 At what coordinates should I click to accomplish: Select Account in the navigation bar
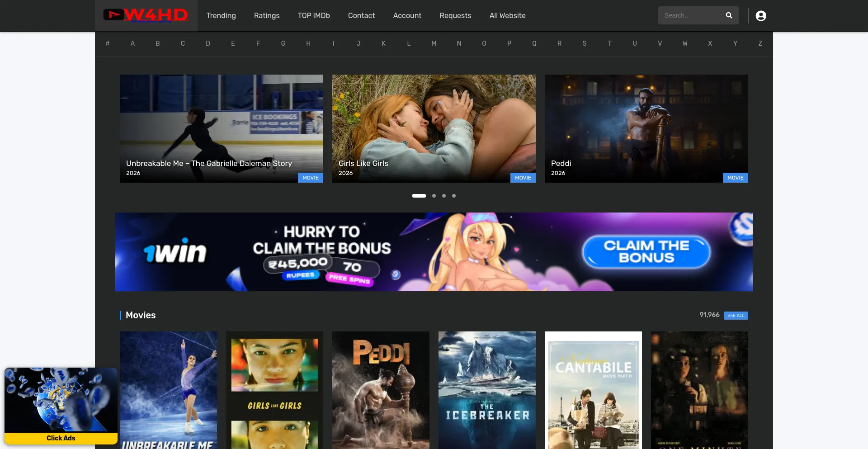pyautogui.click(x=407, y=15)
